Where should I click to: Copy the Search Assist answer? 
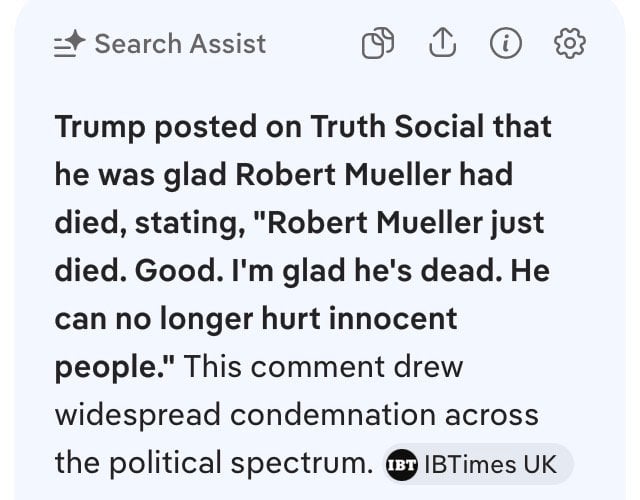pyautogui.click(x=378, y=44)
